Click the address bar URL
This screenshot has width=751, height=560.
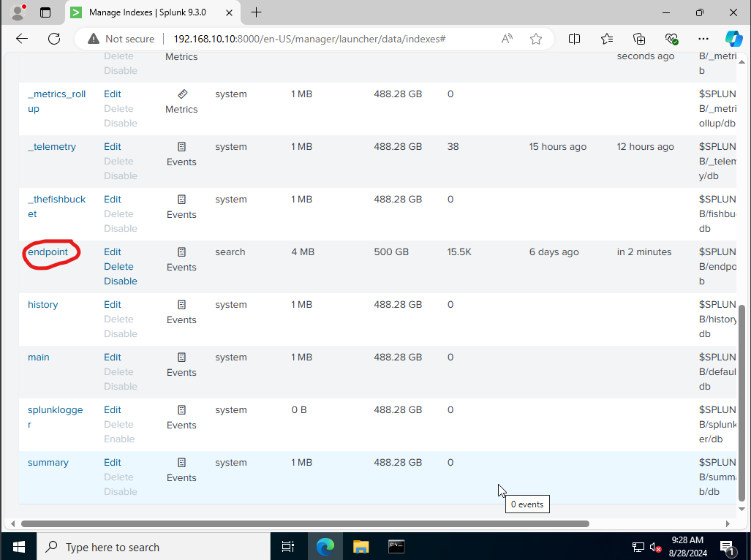[x=309, y=39]
